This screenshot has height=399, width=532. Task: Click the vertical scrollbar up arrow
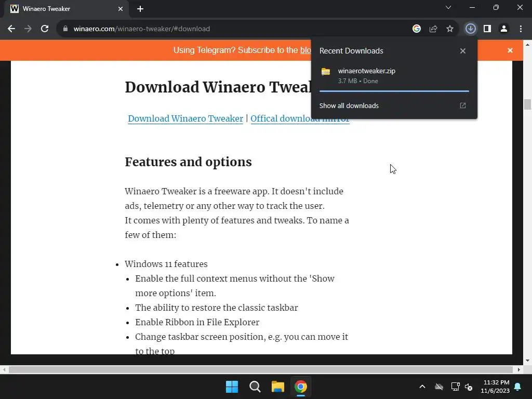pos(527,44)
